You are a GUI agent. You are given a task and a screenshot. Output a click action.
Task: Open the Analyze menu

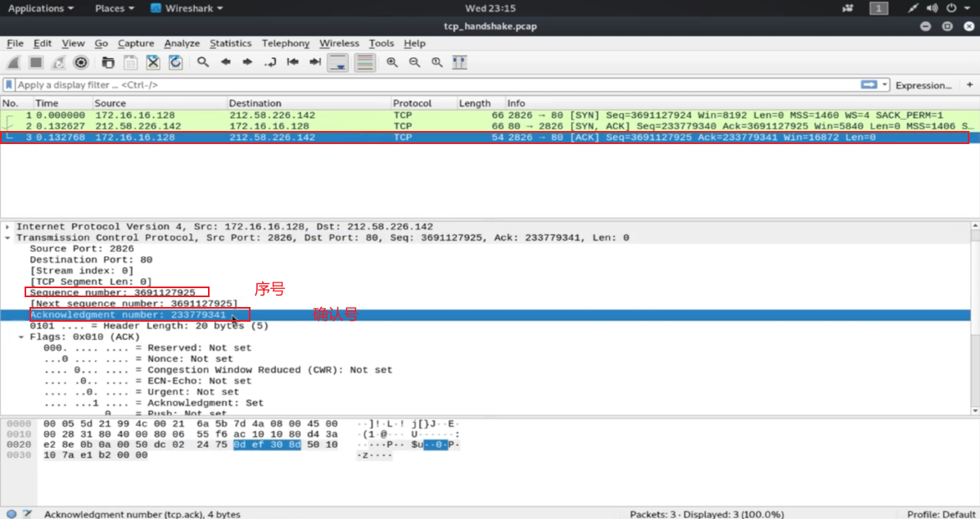pos(182,43)
